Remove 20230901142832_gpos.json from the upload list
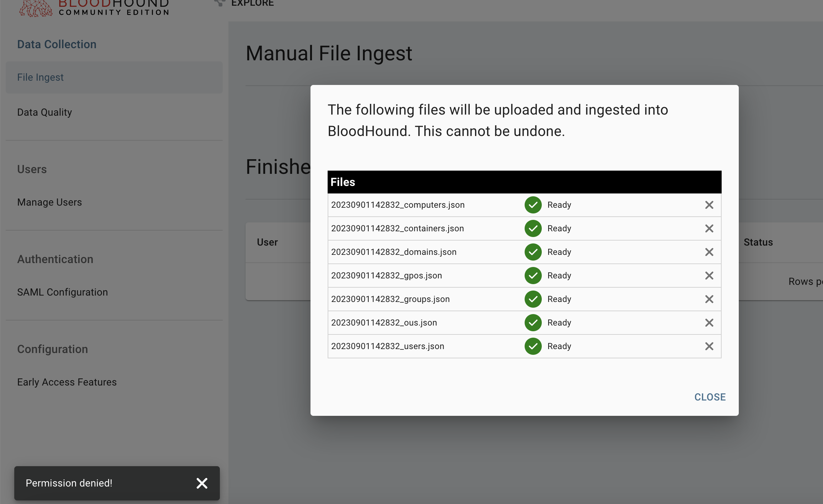Viewport: 823px width, 504px height. coord(709,276)
